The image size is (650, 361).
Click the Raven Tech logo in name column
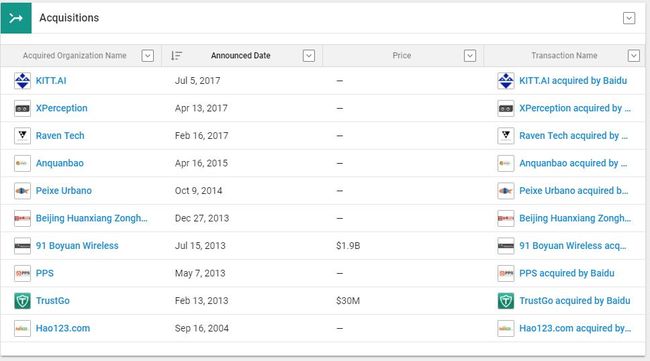[x=22, y=136]
